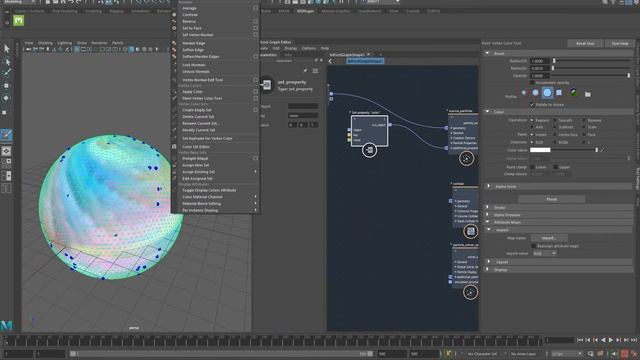Select the arrow Select tool in the toolbox
The height and width of the screenshot is (360, 640).
pyautogui.click(x=7, y=49)
